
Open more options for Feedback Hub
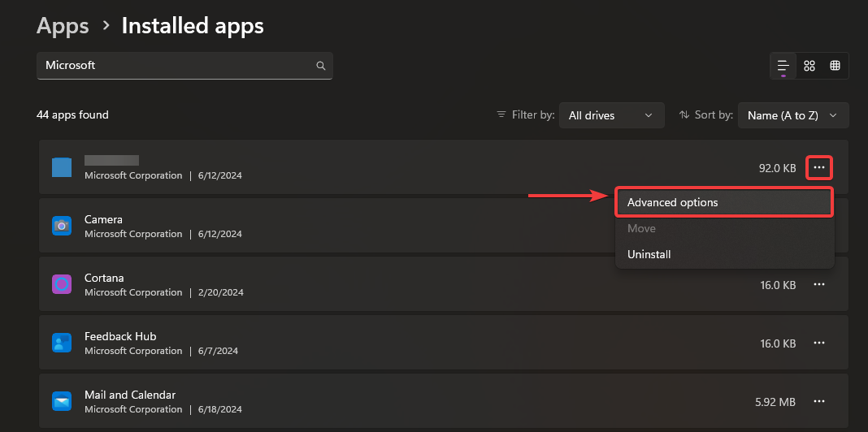[819, 343]
